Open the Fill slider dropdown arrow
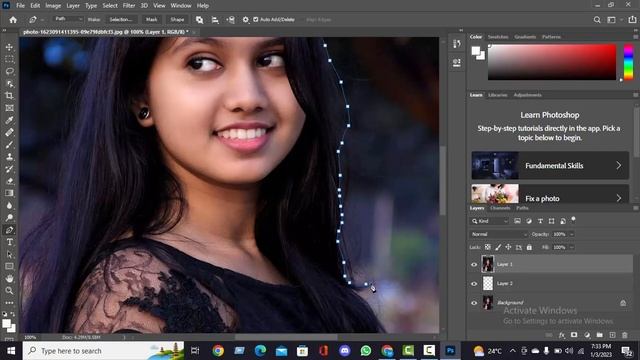Image resolution: width=640 pixels, height=360 pixels. click(x=571, y=247)
